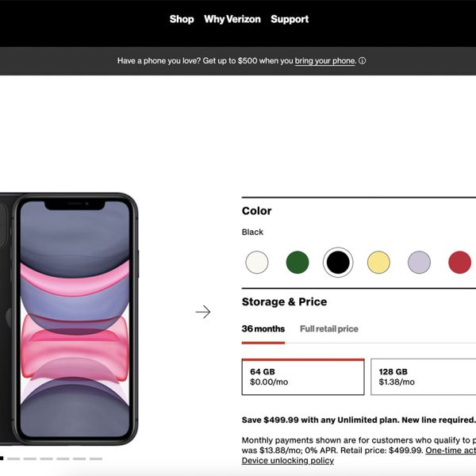Open the Support menu

(x=290, y=19)
